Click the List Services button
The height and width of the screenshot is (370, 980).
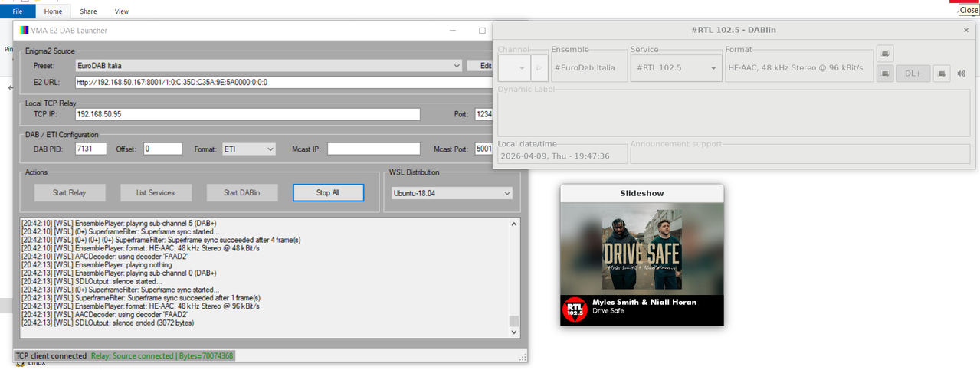point(156,193)
